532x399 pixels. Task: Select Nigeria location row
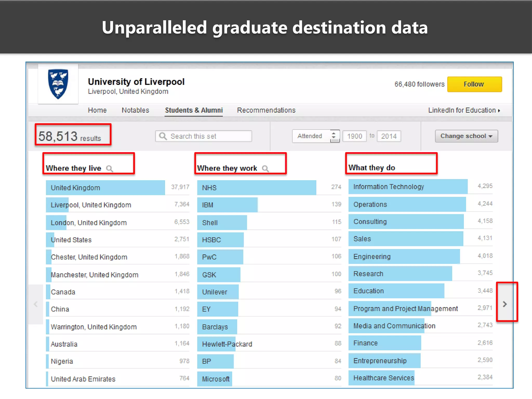click(118, 361)
